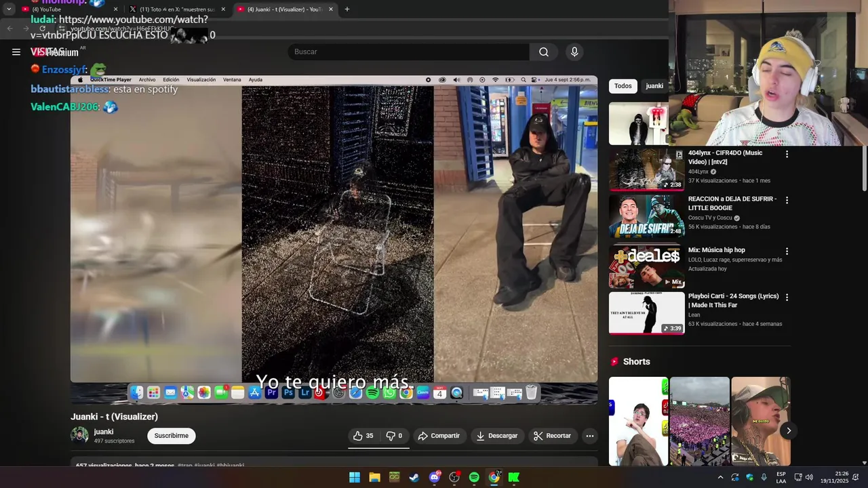Open the juanki channel name link
This screenshot has width=868, height=488.
point(104,432)
